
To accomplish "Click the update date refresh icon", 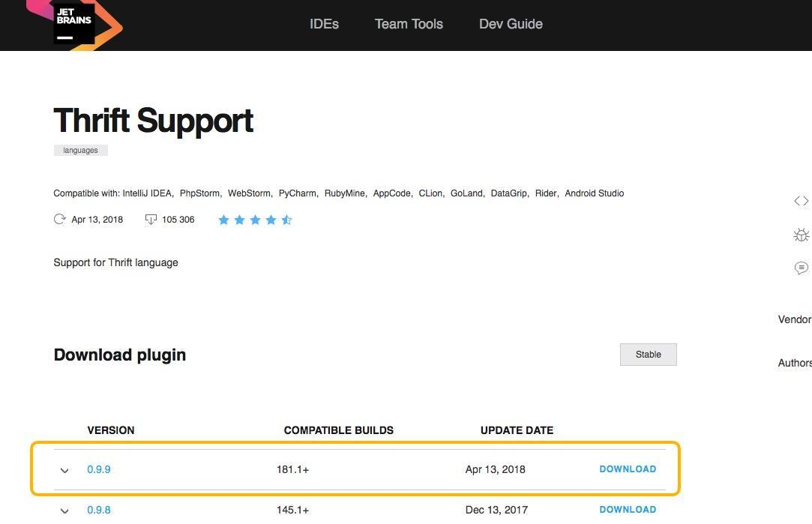I will tap(59, 219).
